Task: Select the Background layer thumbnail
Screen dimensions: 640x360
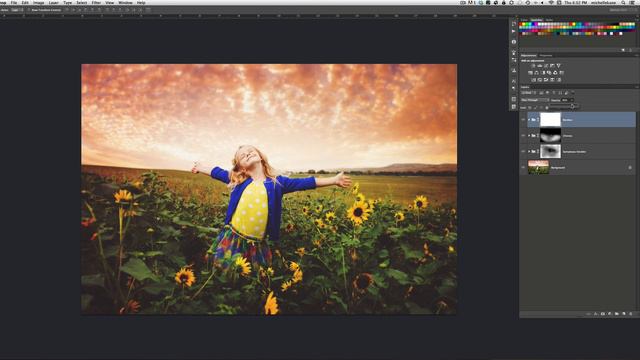Action: click(x=538, y=167)
